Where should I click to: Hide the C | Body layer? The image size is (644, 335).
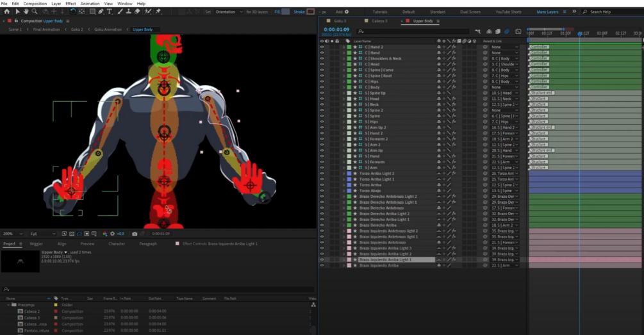(x=322, y=88)
